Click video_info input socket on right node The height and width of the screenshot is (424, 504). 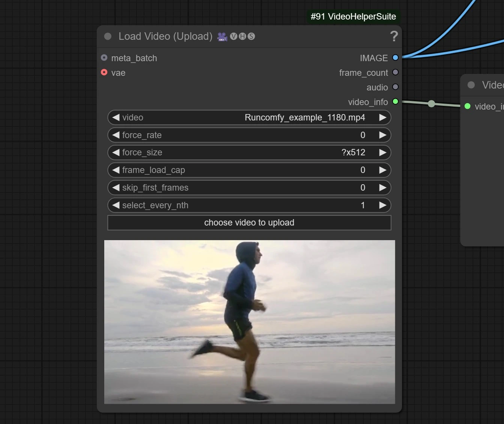pos(468,106)
